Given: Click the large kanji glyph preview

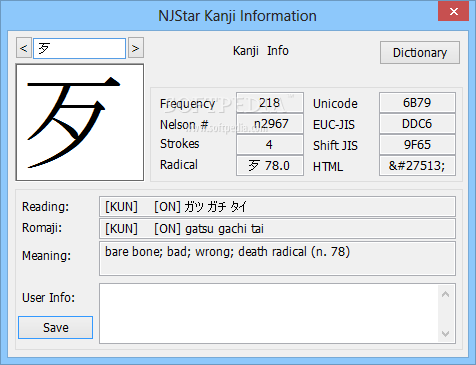Looking at the screenshot, I should pos(80,122).
